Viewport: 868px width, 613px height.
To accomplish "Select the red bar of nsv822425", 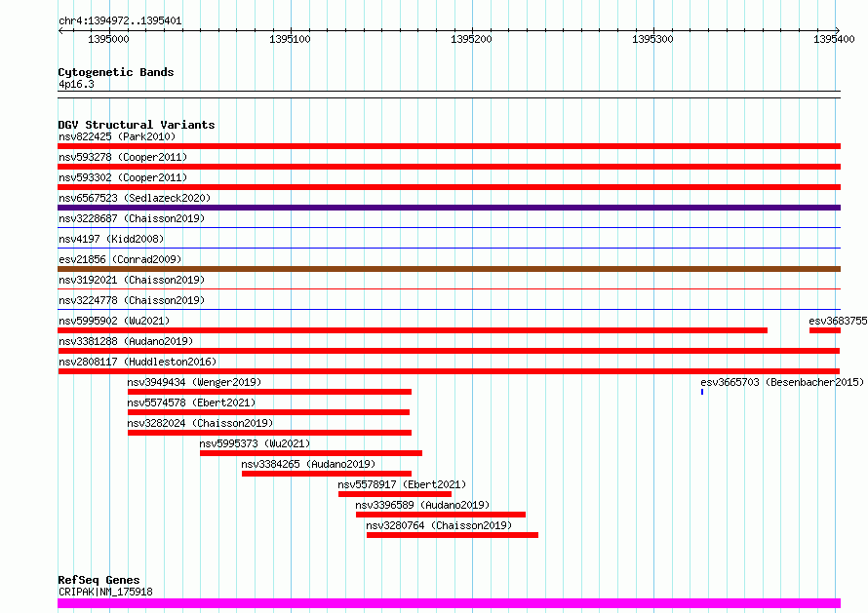I will click(x=449, y=146).
